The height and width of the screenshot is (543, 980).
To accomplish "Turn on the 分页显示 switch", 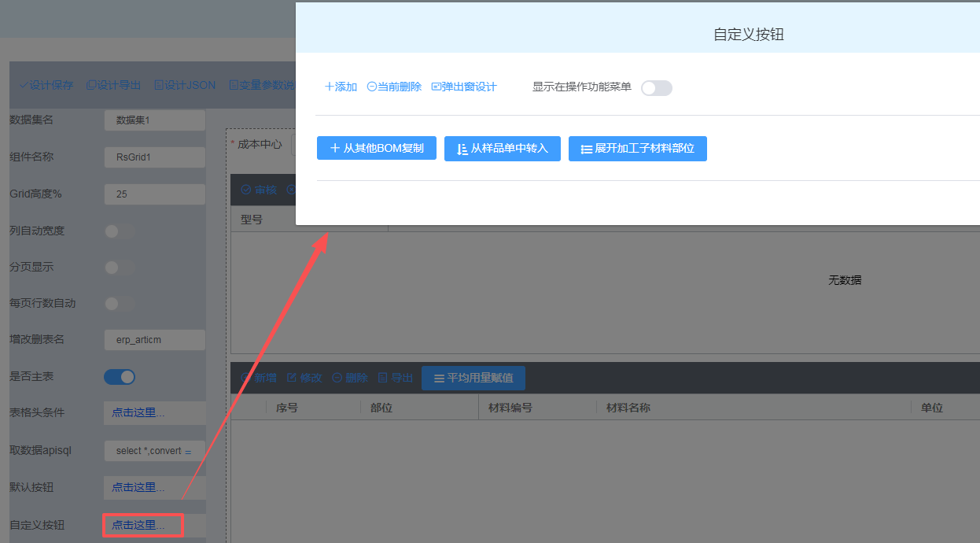I will point(120,268).
